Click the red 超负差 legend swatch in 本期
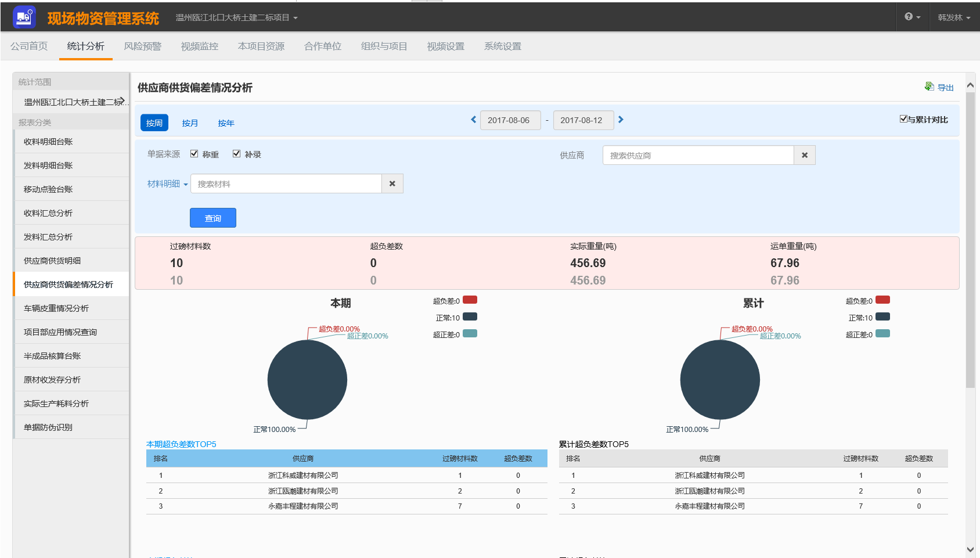The image size is (980, 558). coord(470,300)
